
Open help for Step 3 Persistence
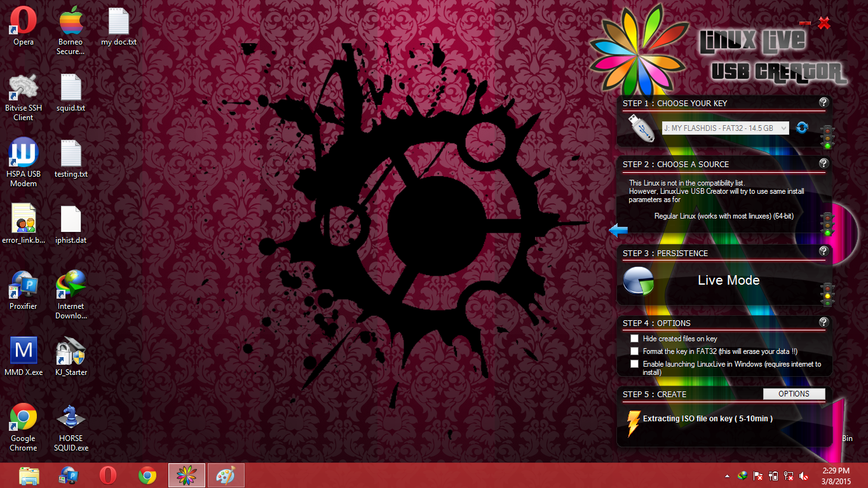[824, 252]
